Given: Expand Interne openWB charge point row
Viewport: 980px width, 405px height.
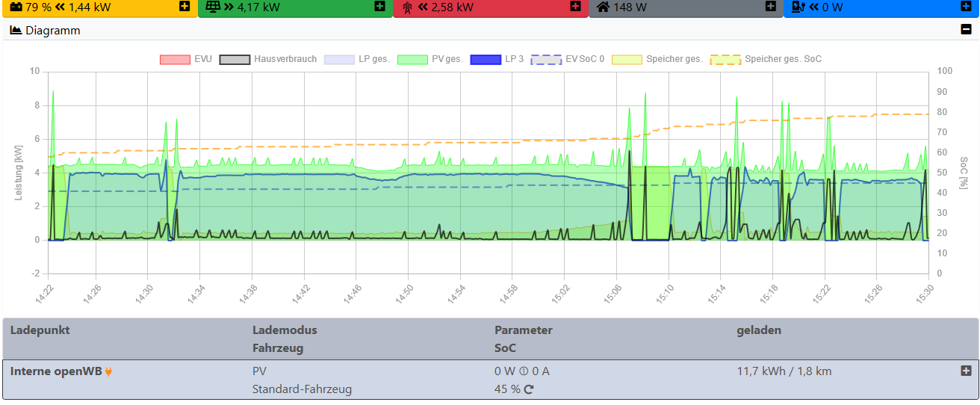Looking at the screenshot, I should tap(966, 371).
